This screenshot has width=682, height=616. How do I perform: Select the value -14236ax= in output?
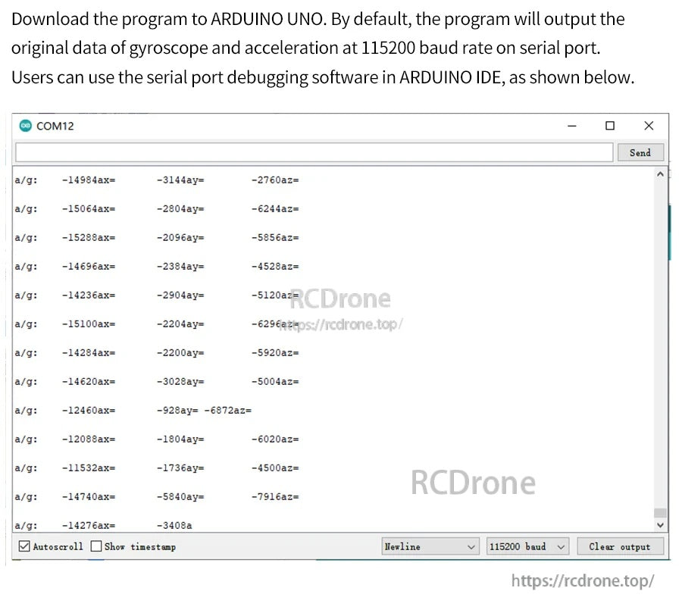pyautogui.click(x=89, y=295)
